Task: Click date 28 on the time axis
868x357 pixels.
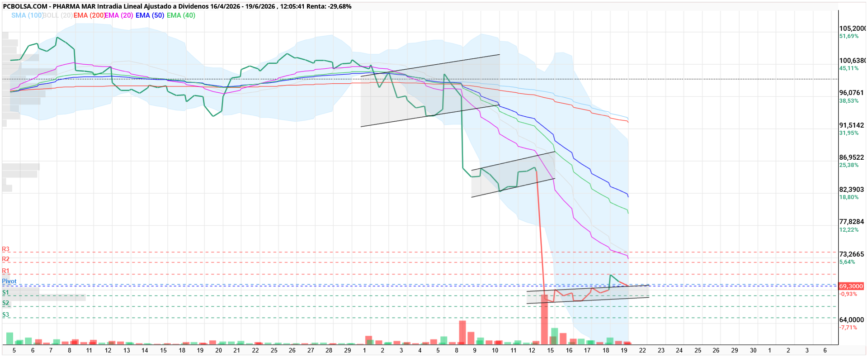Action: (329, 350)
